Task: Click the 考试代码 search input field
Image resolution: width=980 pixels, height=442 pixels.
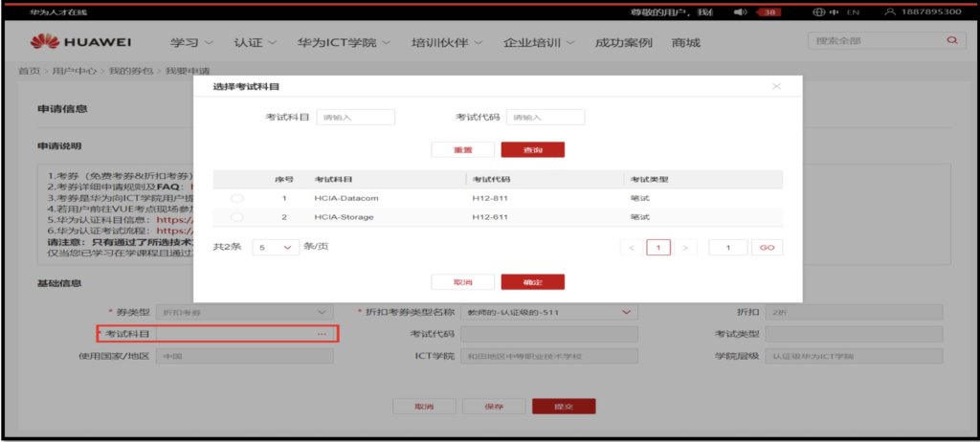Action: pyautogui.click(x=545, y=118)
